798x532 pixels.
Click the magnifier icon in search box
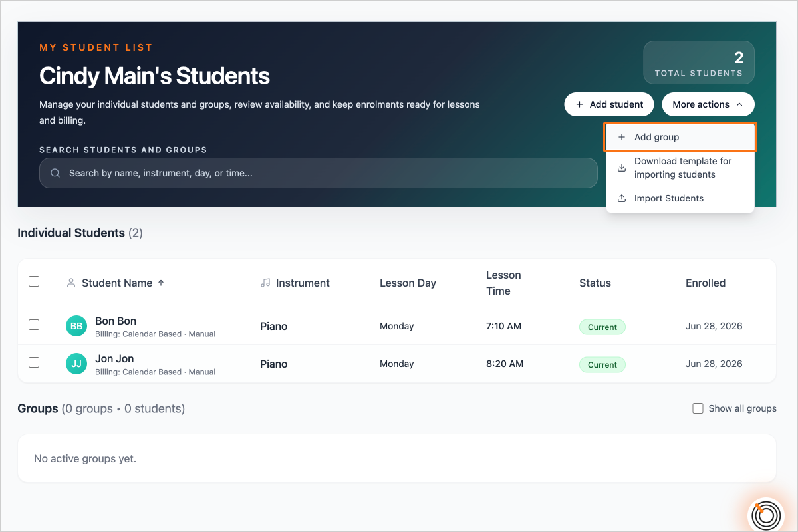pos(56,173)
